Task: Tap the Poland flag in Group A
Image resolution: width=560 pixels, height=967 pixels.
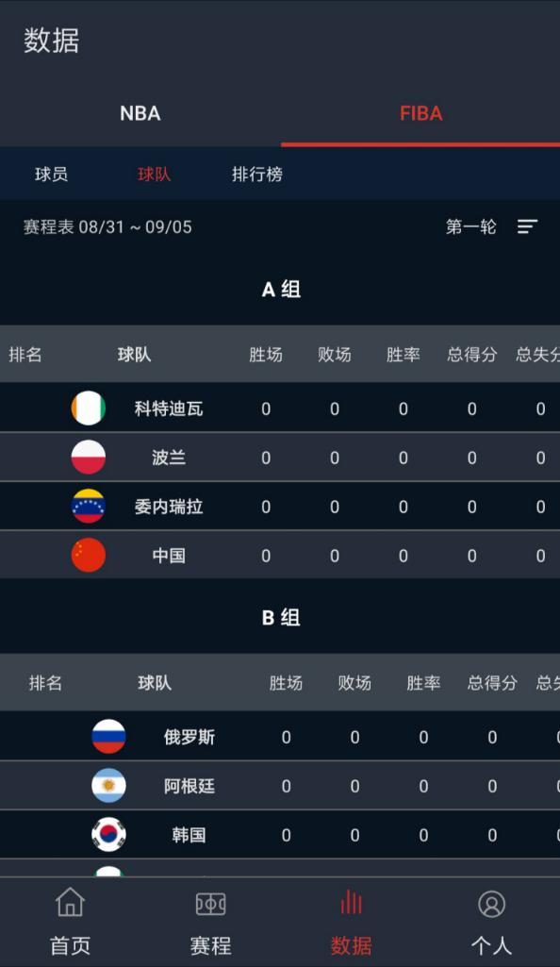Action: click(90, 458)
